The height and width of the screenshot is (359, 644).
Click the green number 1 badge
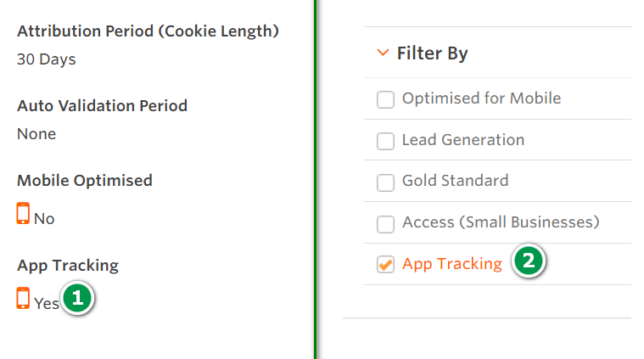77,298
